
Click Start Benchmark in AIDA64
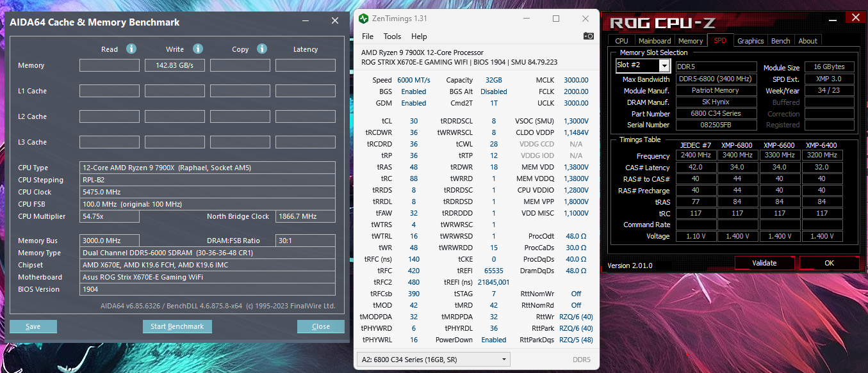coord(177,326)
